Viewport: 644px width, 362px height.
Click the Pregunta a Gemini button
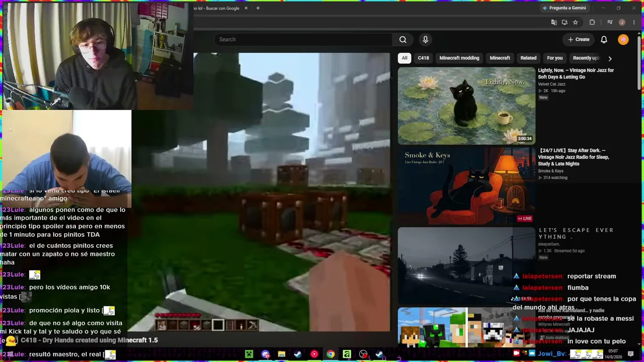tap(564, 8)
